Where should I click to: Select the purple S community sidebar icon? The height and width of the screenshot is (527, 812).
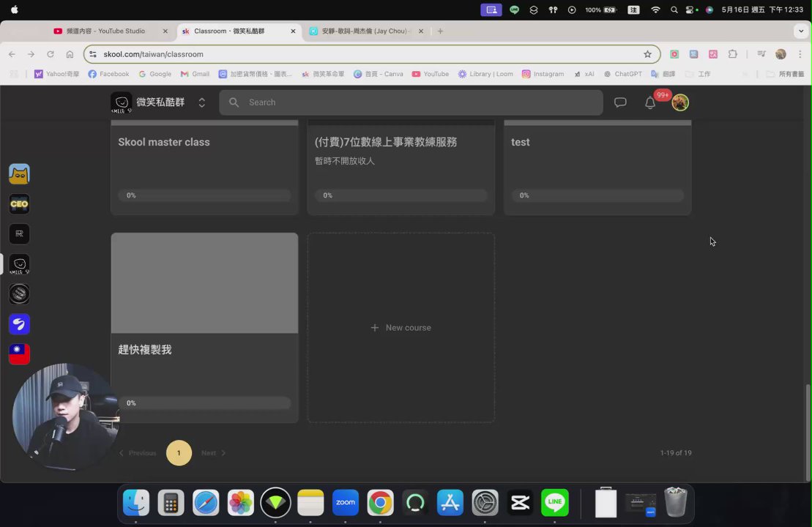[x=19, y=324]
